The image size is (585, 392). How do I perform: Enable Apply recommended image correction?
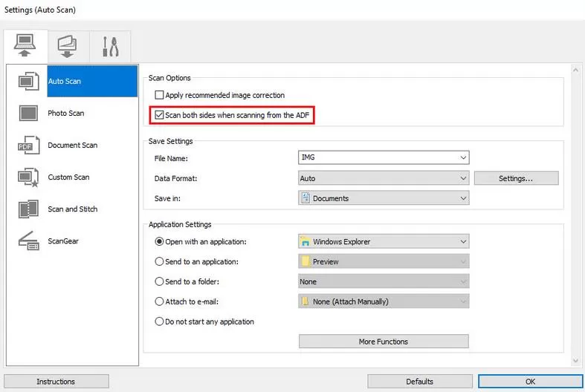159,96
